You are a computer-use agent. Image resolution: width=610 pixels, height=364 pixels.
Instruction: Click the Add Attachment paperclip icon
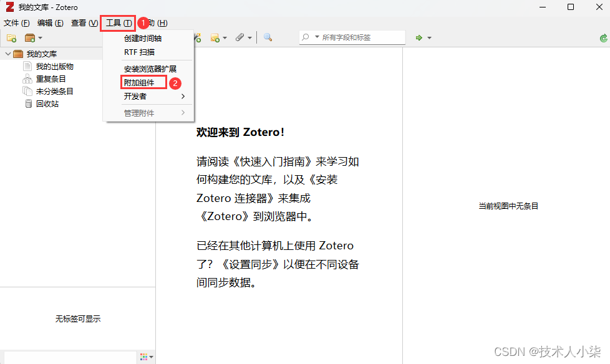240,37
